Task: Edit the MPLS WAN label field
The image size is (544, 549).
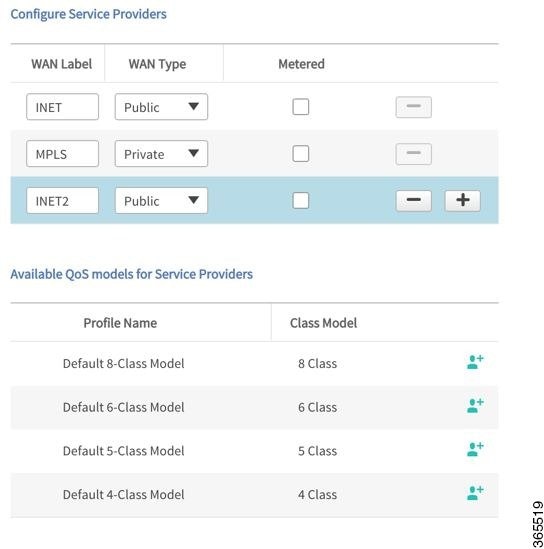Action: (62, 154)
